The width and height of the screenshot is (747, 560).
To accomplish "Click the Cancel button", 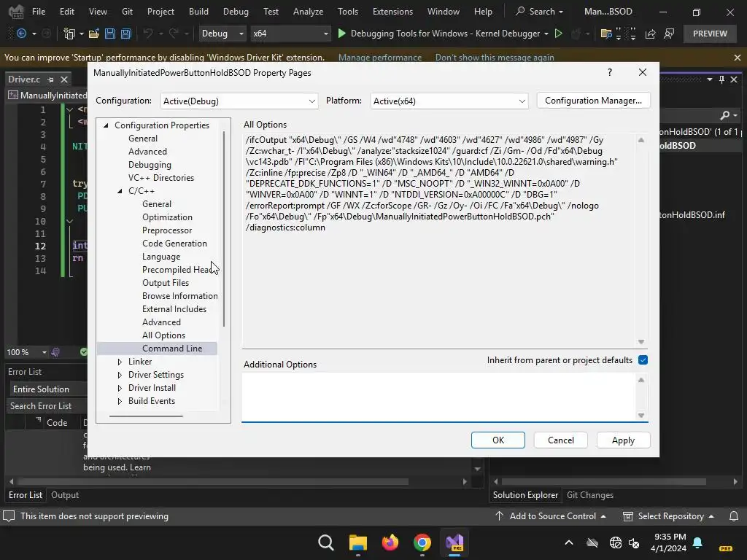I will 561,440.
